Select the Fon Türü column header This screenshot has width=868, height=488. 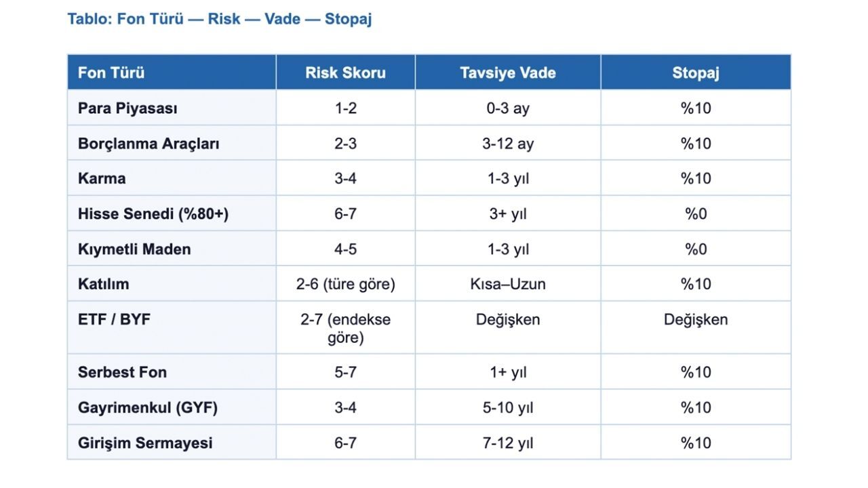coord(111,73)
